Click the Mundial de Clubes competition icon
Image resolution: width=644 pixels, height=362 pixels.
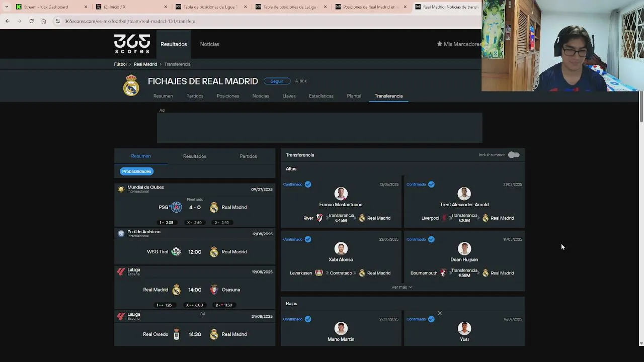[121, 190]
